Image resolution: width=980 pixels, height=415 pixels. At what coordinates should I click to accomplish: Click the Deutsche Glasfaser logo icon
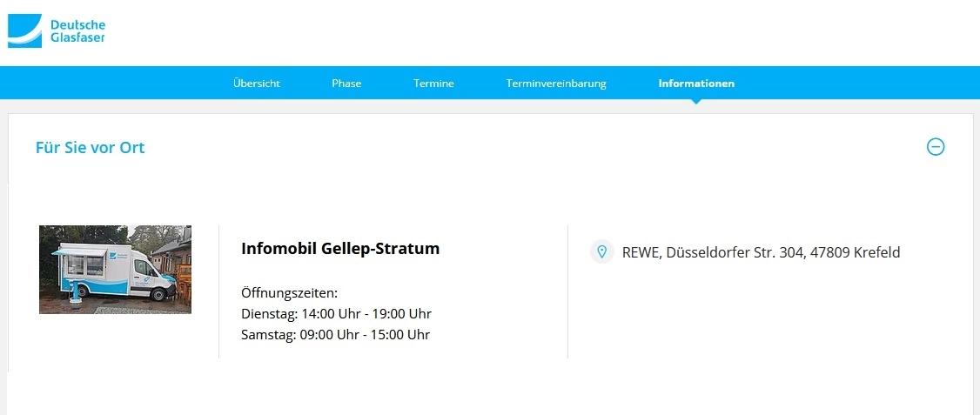coord(24,30)
